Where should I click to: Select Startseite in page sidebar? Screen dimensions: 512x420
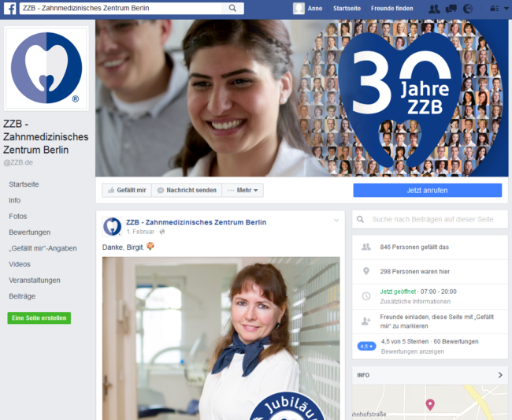click(24, 184)
